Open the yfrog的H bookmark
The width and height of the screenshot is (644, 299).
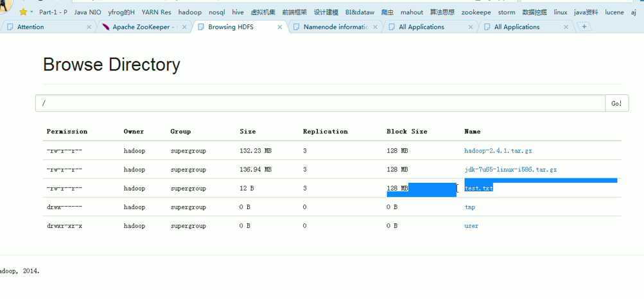[121, 12]
